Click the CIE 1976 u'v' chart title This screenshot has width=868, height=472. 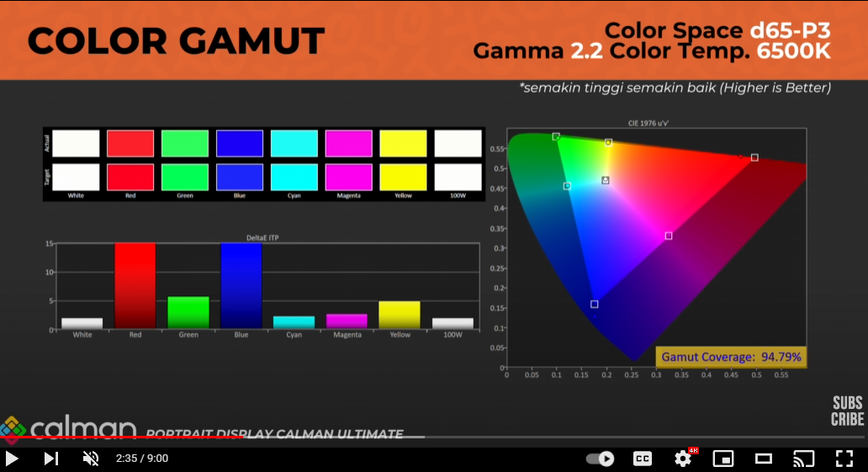[x=648, y=123]
